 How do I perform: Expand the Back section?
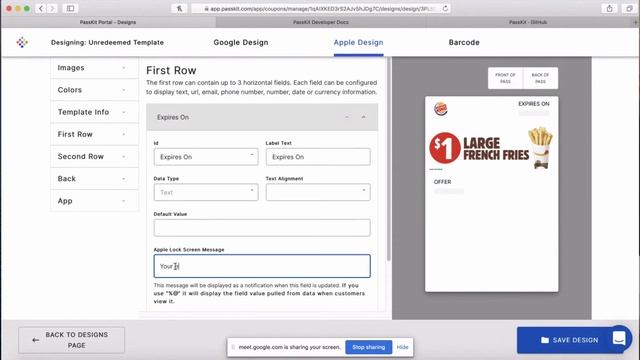tap(94, 179)
